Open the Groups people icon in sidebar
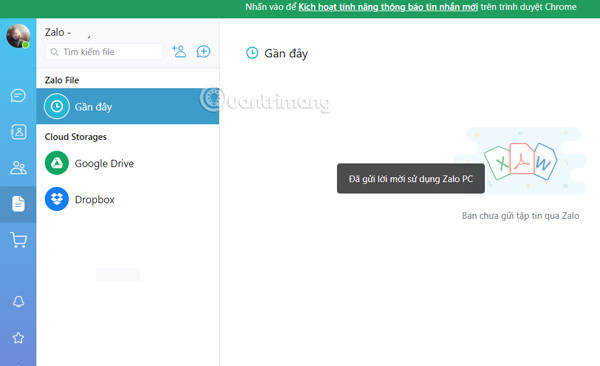The width and height of the screenshot is (600, 366). coord(18,168)
